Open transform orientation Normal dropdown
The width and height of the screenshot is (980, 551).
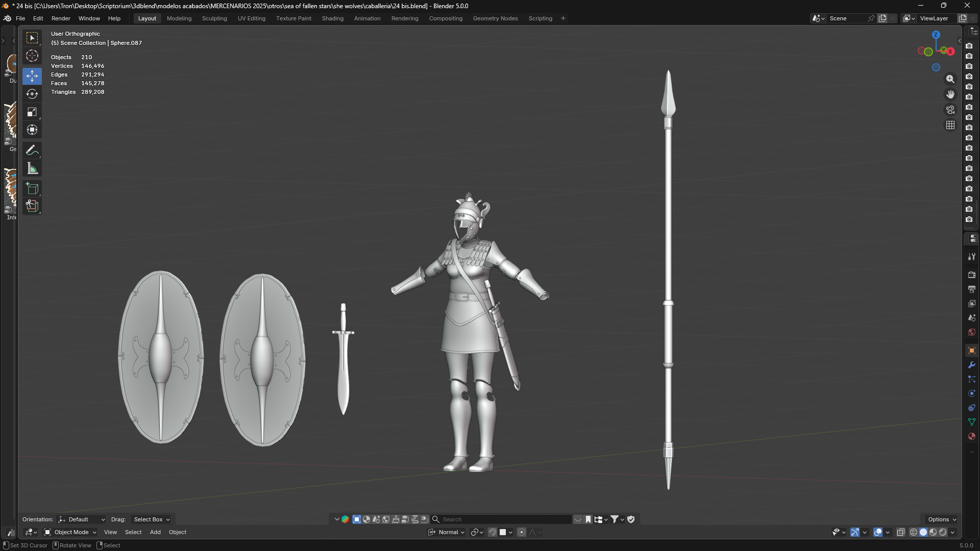click(447, 532)
